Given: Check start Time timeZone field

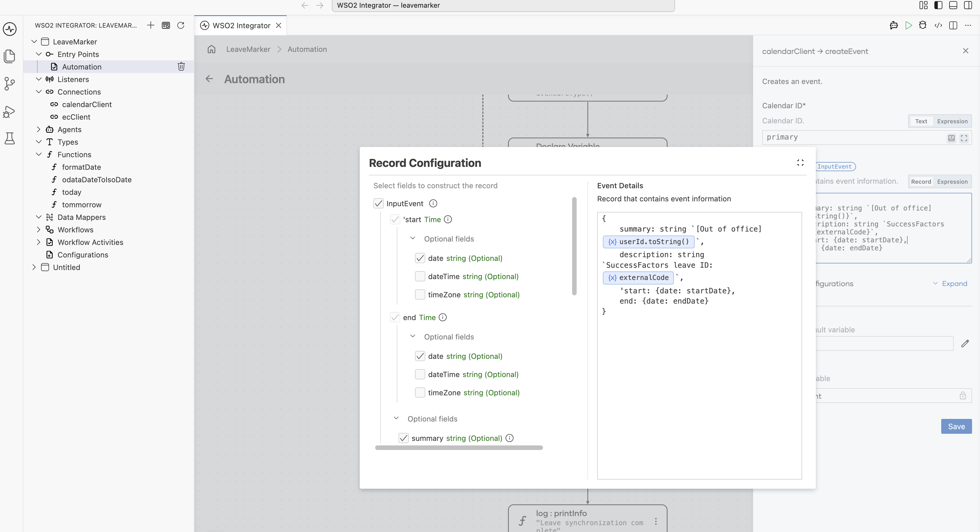Looking at the screenshot, I should (420, 294).
